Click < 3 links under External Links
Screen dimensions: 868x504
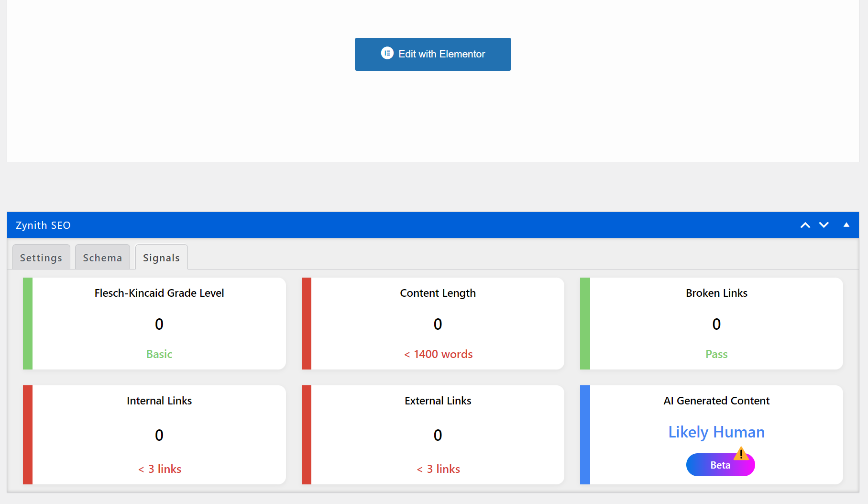(438, 469)
